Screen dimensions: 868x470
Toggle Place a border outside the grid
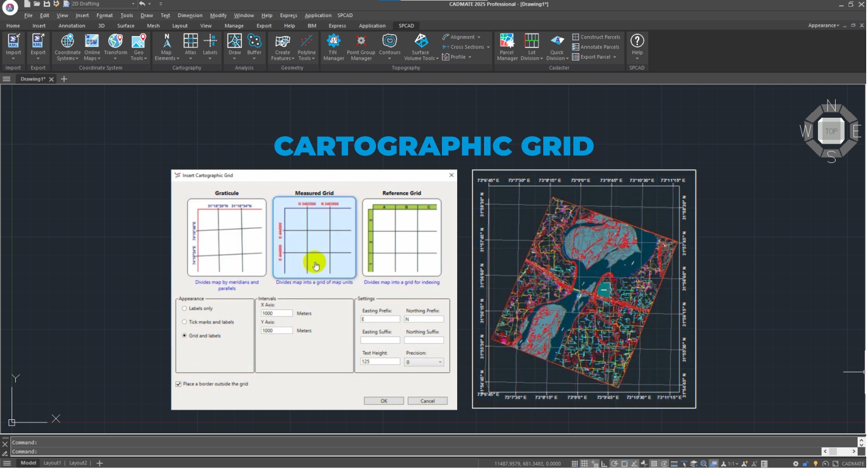pyautogui.click(x=178, y=385)
